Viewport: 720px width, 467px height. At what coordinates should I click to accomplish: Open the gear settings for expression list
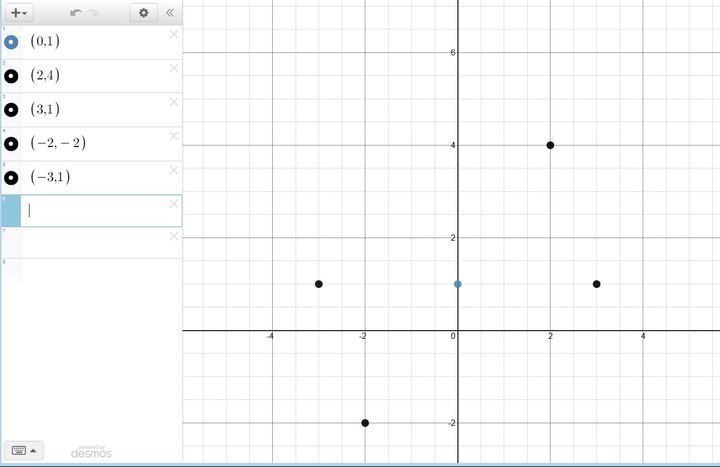[144, 13]
